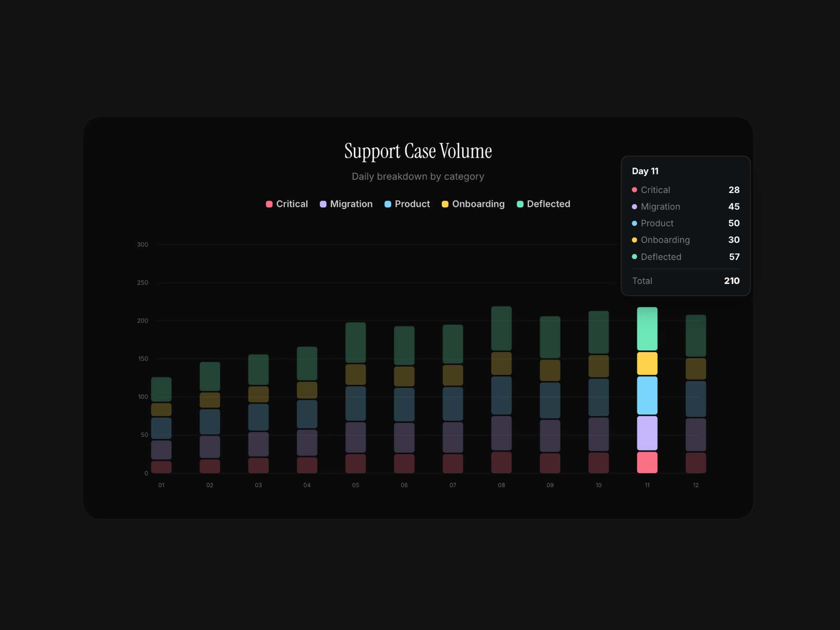Click the bar for day 08

[501, 390]
